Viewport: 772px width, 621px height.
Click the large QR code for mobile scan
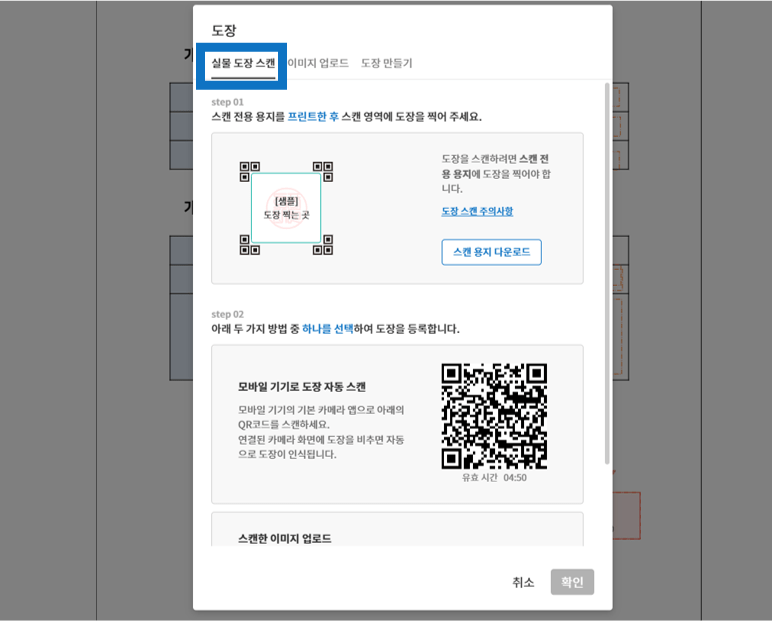pyautogui.click(x=494, y=416)
